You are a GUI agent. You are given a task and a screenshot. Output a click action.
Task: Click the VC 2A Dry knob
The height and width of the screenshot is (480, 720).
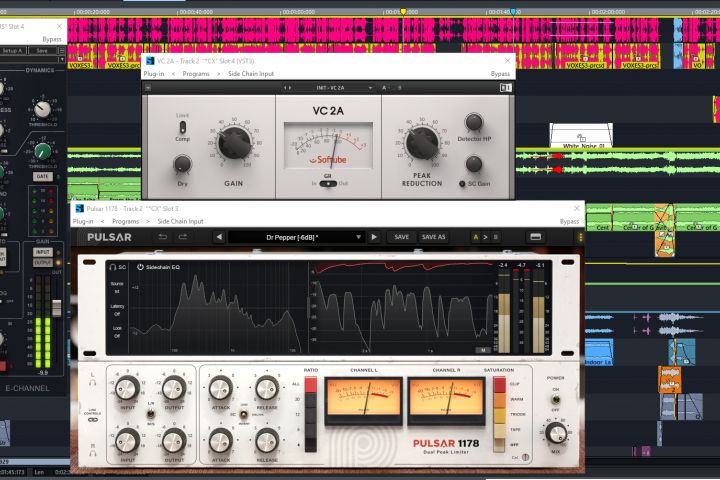(x=182, y=164)
